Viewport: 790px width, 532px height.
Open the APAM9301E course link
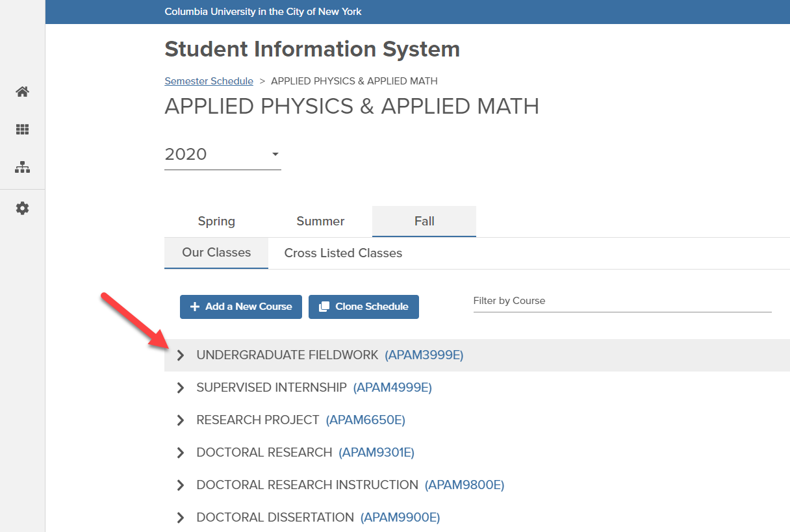[x=376, y=453]
